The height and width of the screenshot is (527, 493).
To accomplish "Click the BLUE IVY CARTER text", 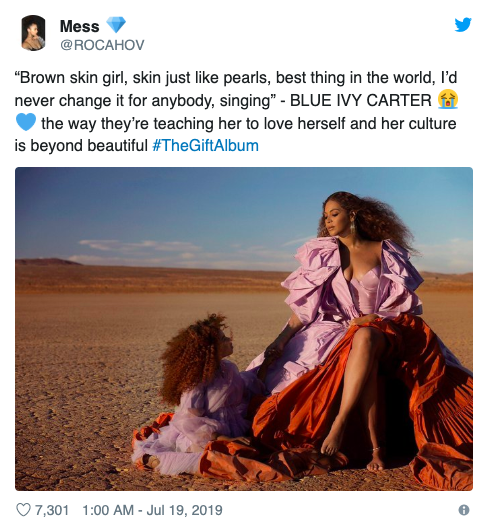I will click(x=361, y=100).
